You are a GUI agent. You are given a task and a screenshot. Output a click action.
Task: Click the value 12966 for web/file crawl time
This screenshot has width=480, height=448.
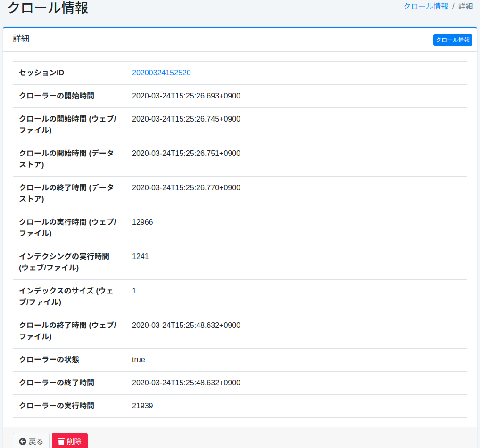(x=142, y=222)
